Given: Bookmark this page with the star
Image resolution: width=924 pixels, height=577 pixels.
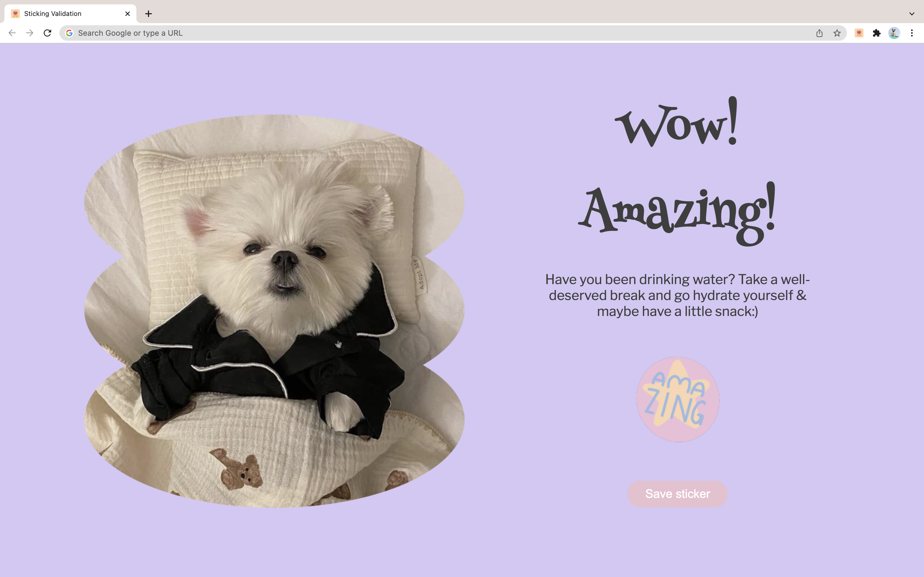Looking at the screenshot, I should pos(837,33).
